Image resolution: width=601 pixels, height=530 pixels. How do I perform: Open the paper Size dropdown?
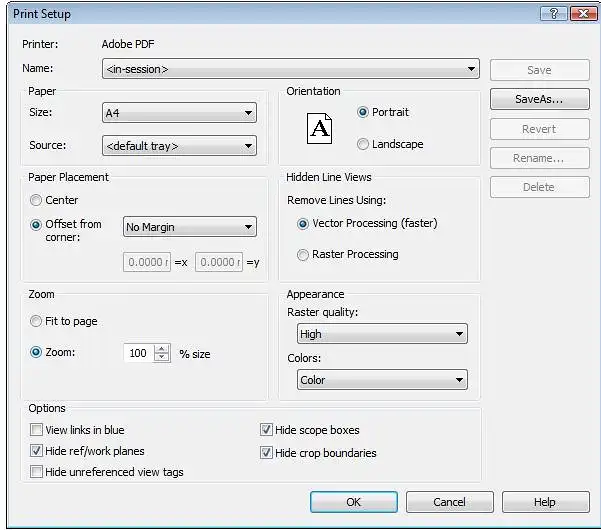(x=180, y=114)
